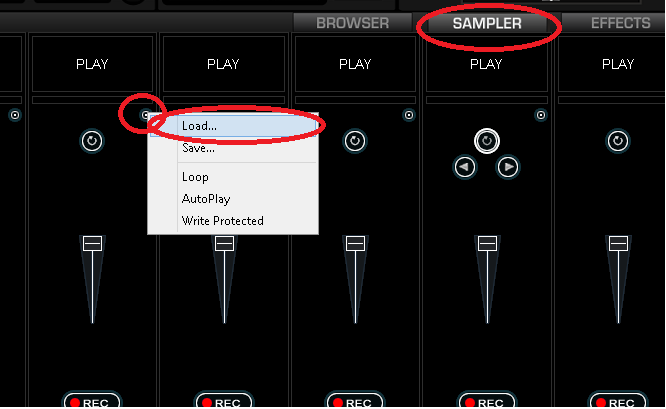Image resolution: width=666 pixels, height=409 pixels.
Task: Click the volume fader of first sampler slot
Action: coord(92,244)
